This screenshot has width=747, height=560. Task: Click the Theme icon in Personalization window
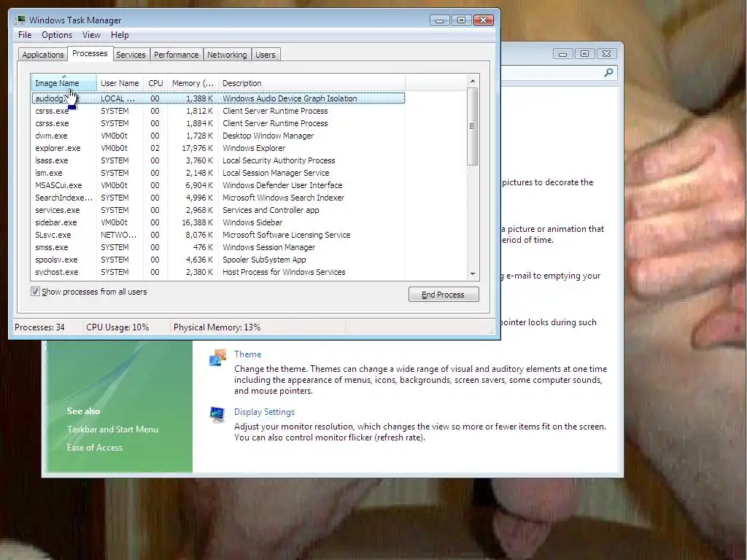click(217, 357)
